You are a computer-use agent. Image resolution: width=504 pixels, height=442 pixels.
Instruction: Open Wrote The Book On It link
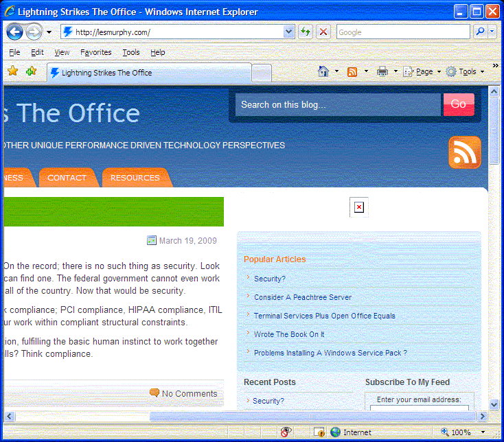click(x=289, y=334)
